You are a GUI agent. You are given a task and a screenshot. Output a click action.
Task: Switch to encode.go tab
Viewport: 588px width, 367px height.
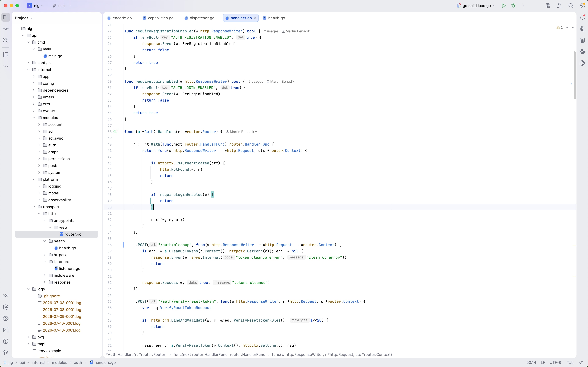tap(120, 18)
